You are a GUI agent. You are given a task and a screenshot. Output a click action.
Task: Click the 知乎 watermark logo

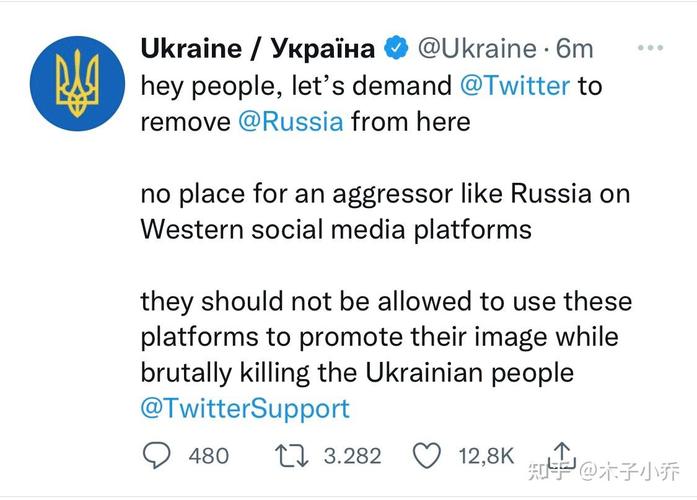tap(549, 469)
